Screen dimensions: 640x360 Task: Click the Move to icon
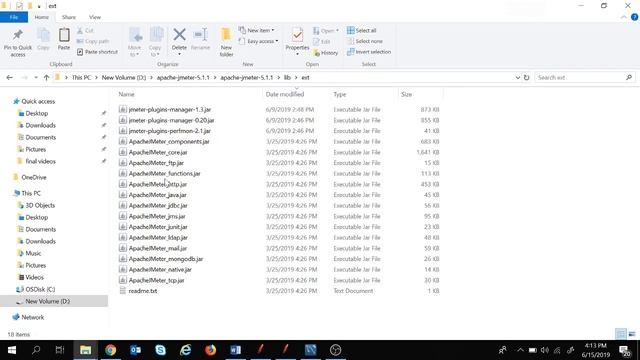pos(135,35)
